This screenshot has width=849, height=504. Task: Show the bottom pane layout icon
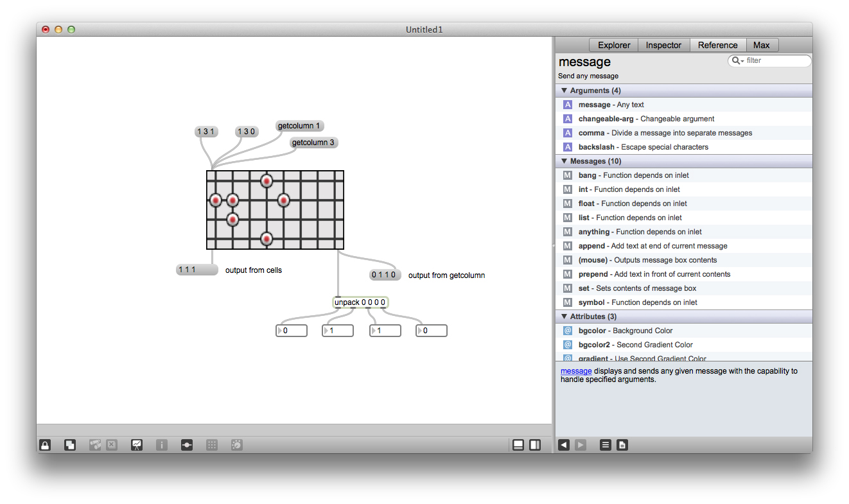pos(518,444)
